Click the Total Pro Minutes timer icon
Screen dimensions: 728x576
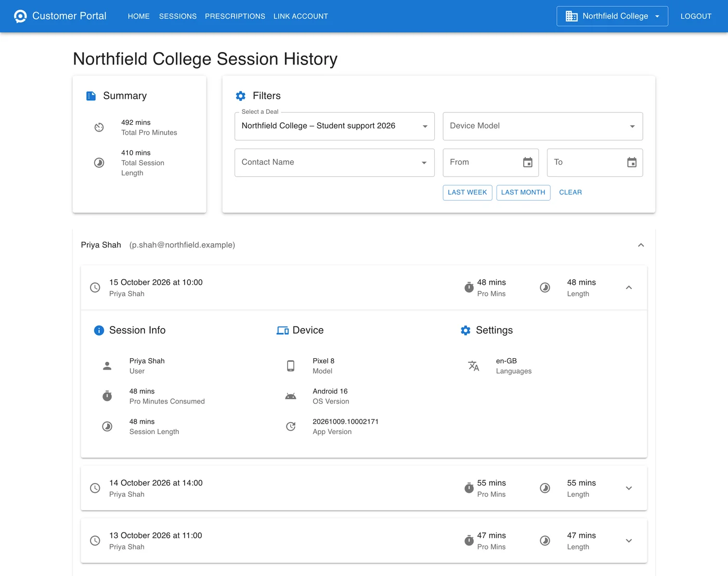click(99, 127)
